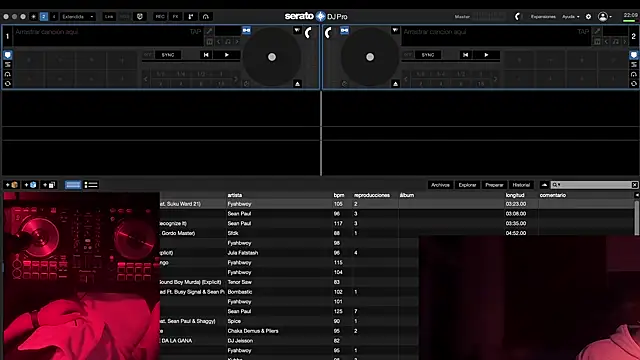Switch library to stacked waveform view
This screenshot has height=360, width=640.
coord(73,185)
